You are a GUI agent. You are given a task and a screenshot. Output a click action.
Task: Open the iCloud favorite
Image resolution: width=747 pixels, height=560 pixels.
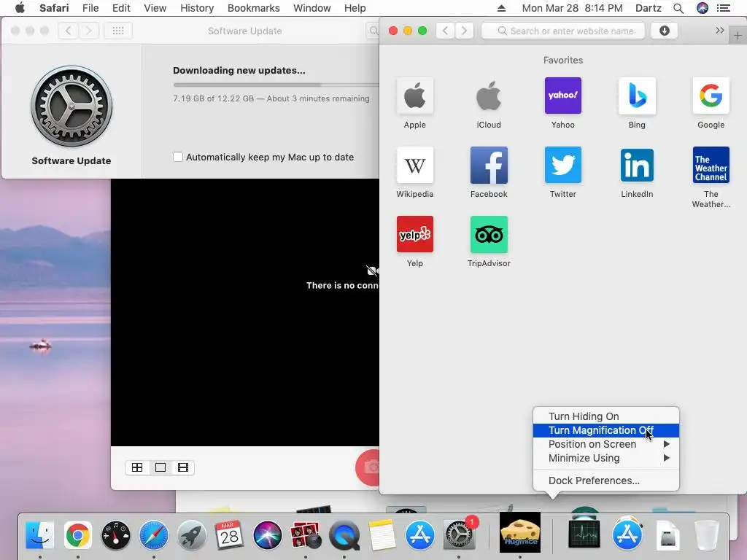coord(489,96)
